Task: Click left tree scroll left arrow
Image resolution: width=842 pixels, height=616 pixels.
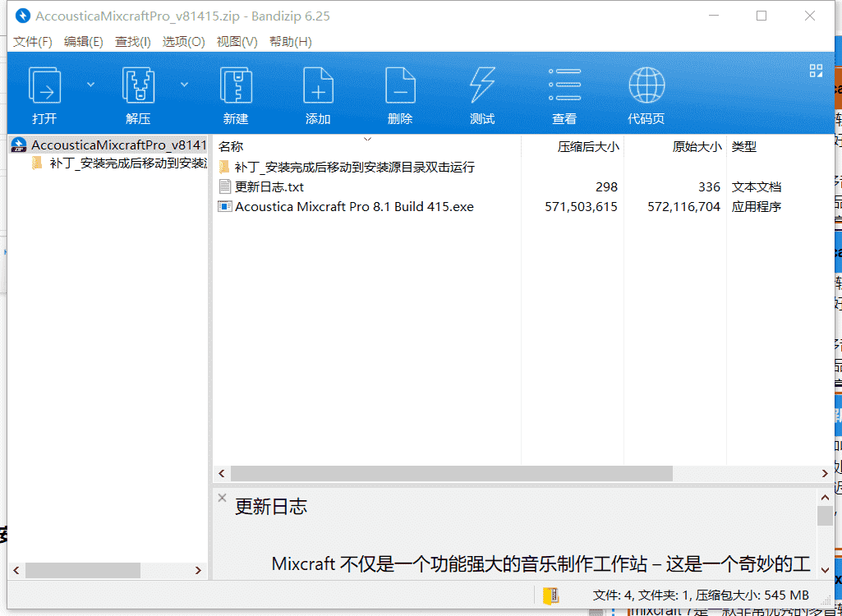Action: [16, 570]
